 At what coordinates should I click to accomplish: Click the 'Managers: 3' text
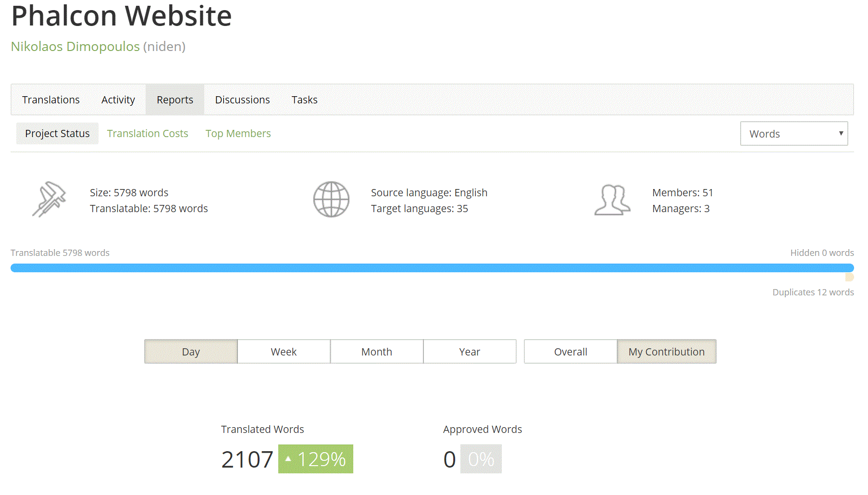(x=681, y=208)
